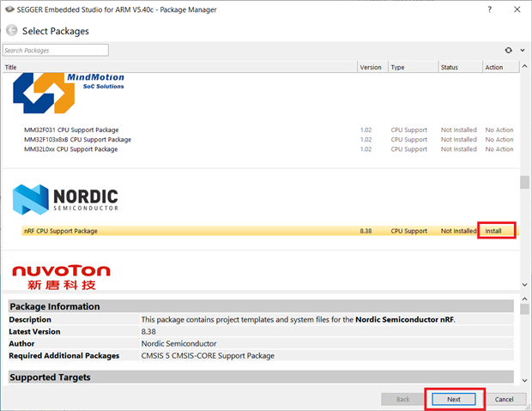The height and width of the screenshot is (411, 532).
Task: Close the Package Manager window
Action: coord(517,9)
